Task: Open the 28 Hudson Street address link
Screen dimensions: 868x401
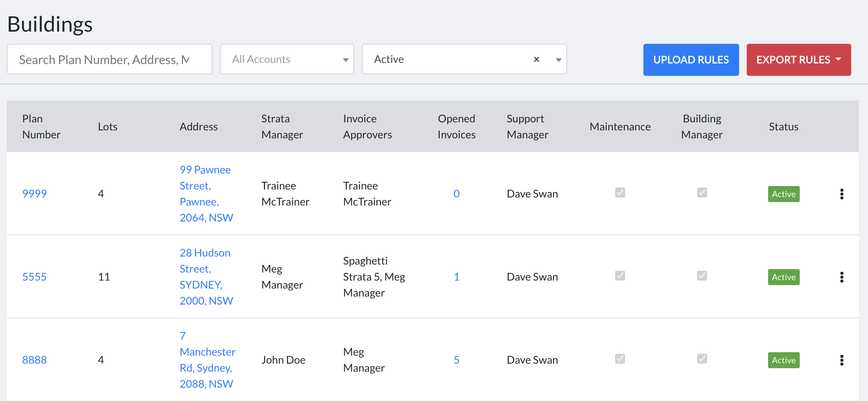Action: [206, 277]
